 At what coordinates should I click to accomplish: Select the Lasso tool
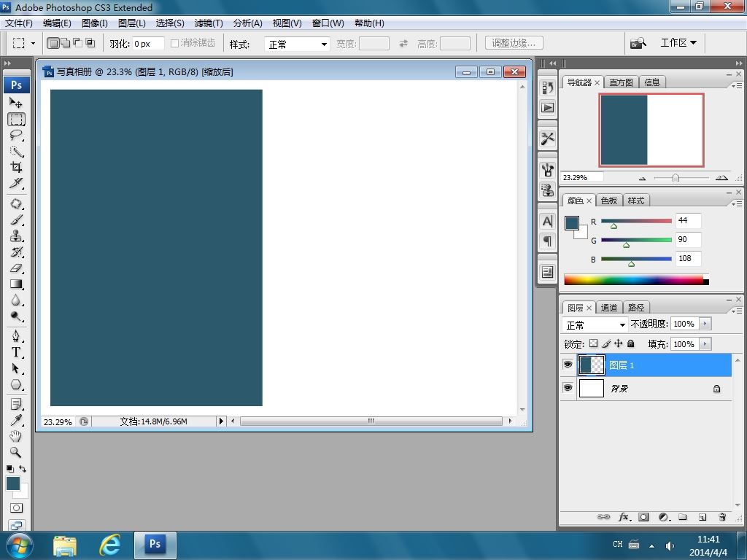(x=16, y=135)
